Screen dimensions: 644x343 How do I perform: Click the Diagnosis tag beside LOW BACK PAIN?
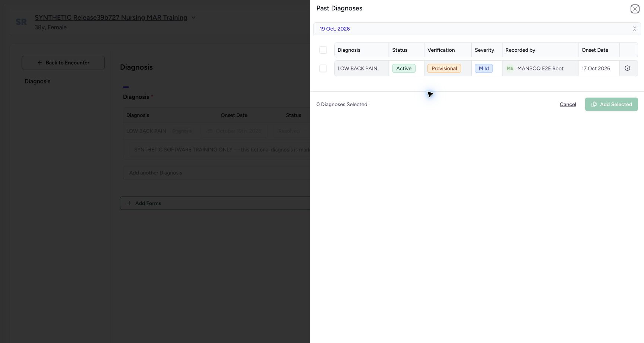pos(182,131)
